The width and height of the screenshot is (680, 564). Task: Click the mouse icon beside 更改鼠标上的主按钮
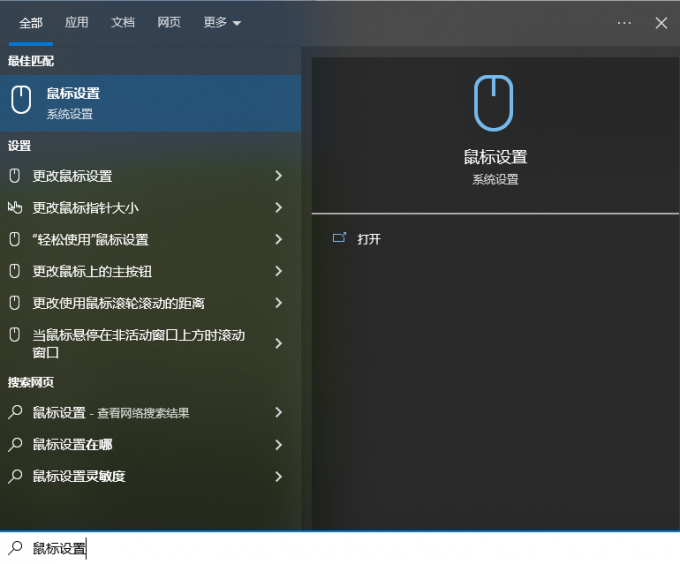(x=15, y=271)
